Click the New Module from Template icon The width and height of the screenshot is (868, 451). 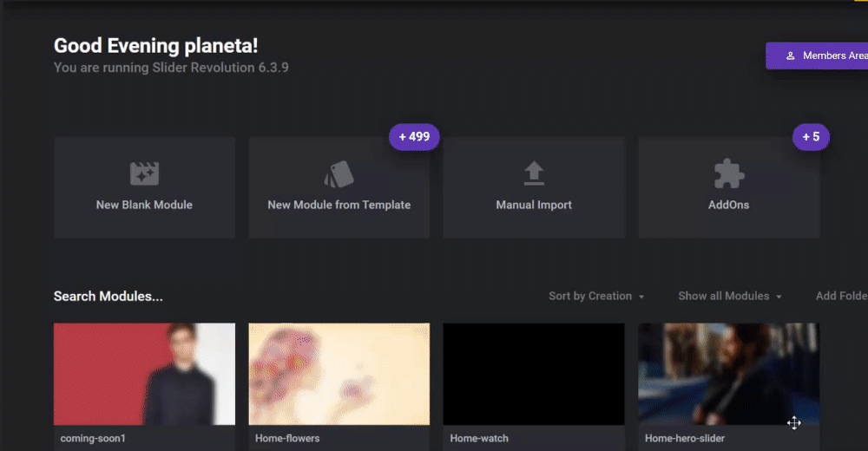tap(339, 173)
